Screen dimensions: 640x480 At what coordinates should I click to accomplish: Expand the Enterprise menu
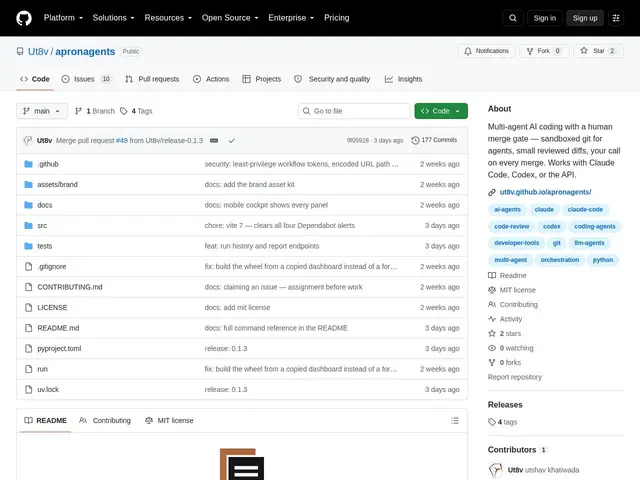291,18
